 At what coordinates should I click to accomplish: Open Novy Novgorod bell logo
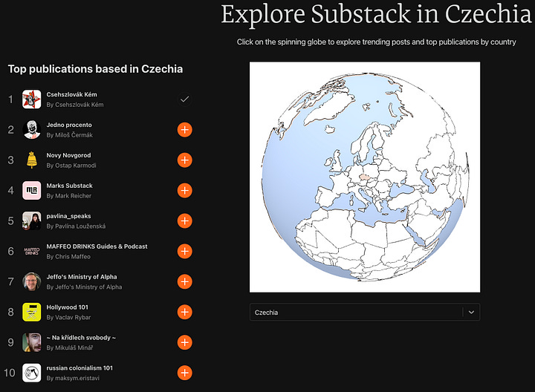coord(32,160)
